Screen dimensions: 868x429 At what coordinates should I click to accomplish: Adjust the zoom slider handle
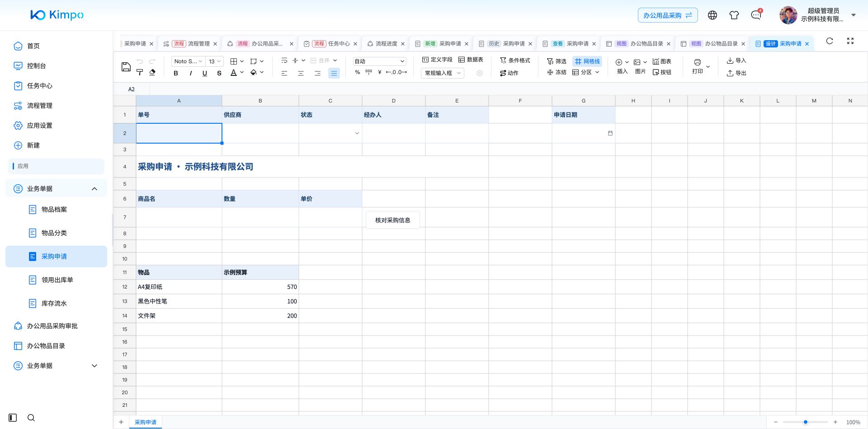pyautogui.click(x=806, y=422)
